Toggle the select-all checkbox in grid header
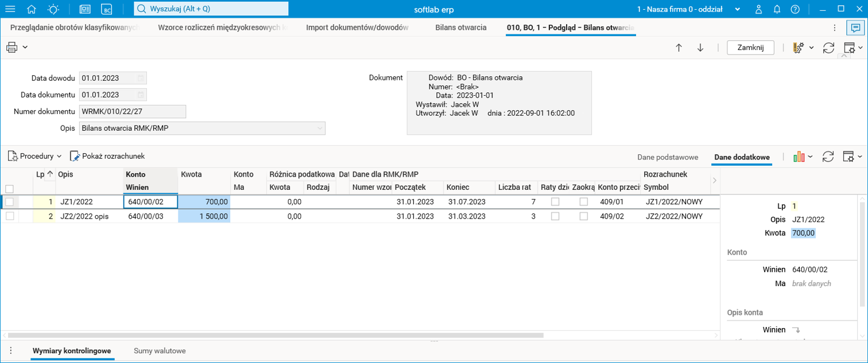Viewport: 868px width, 363px height. (x=9, y=189)
